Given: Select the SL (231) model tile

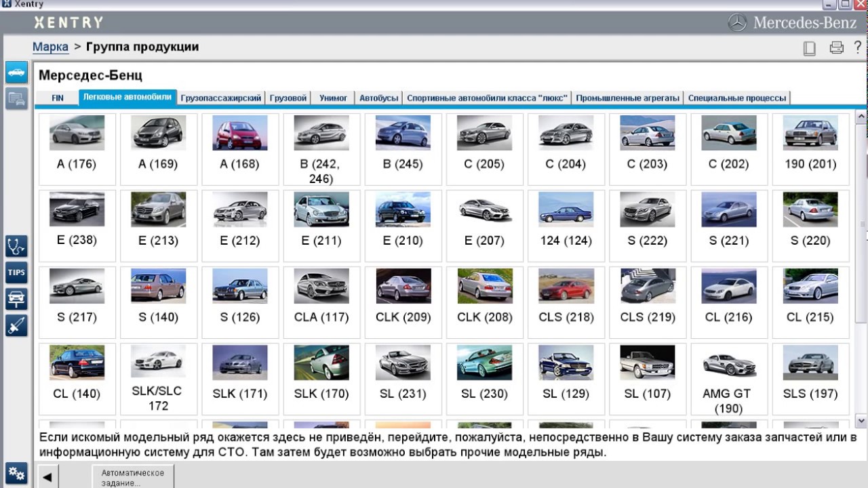Looking at the screenshot, I should coord(403,379).
